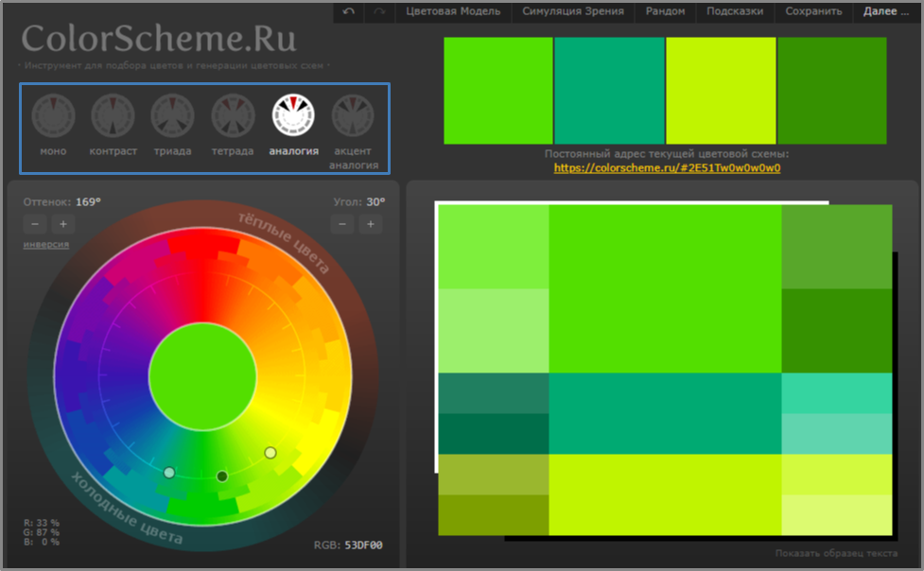The image size is (924, 571).
Task: Click the redo arrow icon
Action: click(379, 11)
